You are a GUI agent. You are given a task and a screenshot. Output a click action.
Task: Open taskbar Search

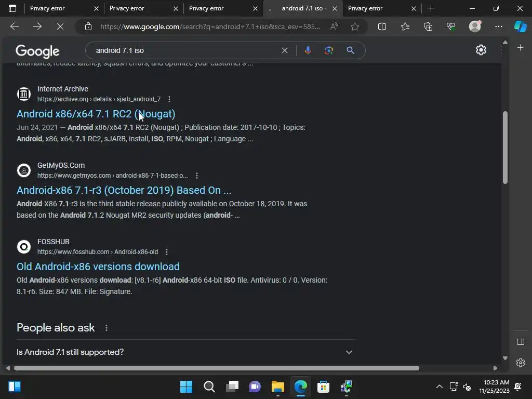209,387
